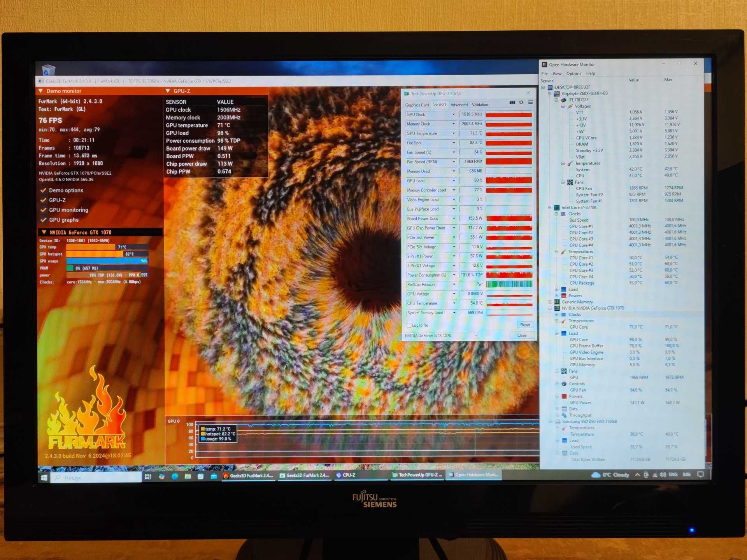Screen dimensions: 747x560
Task: Open the Recycle Bin desktop icon
Action: pyautogui.click(x=48, y=70)
